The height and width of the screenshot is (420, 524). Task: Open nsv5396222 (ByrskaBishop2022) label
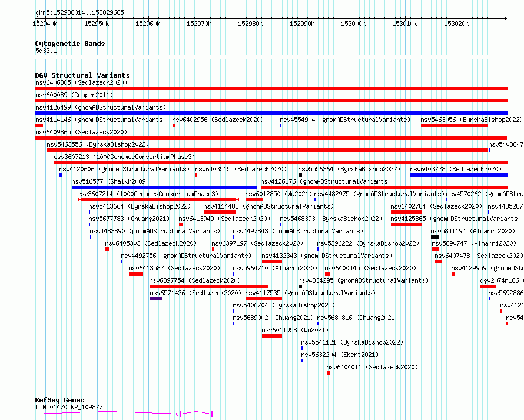click(x=368, y=243)
